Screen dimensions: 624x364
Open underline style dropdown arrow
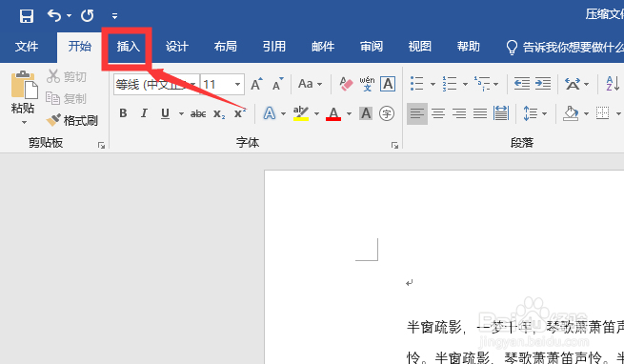click(181, 114)
